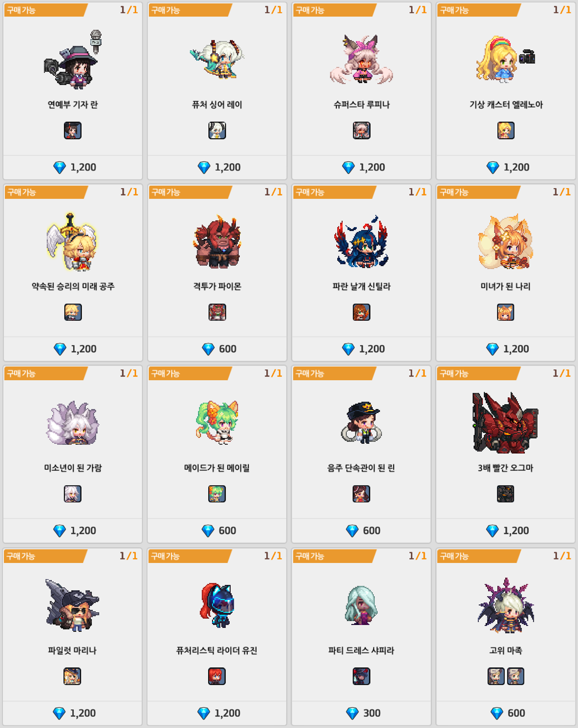
Task: Open the 퓨처리스틱 라이더 유진 name label
Action: pyautogui.click(x=217, y=651)
